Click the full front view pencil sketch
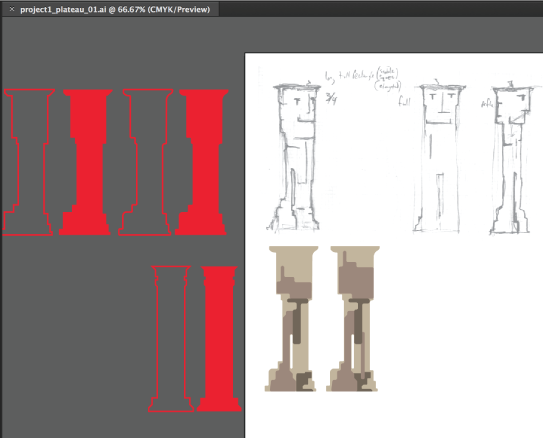543x438 pixels. (439, 158)
